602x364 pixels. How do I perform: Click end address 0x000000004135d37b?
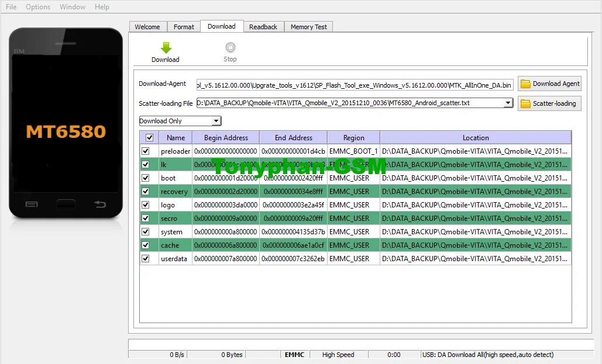tap(294, 232)
